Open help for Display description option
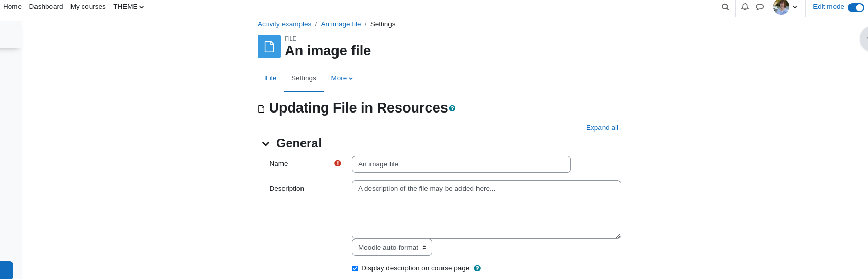The width and height of the screenshot is (868, 279). (477, 268)
